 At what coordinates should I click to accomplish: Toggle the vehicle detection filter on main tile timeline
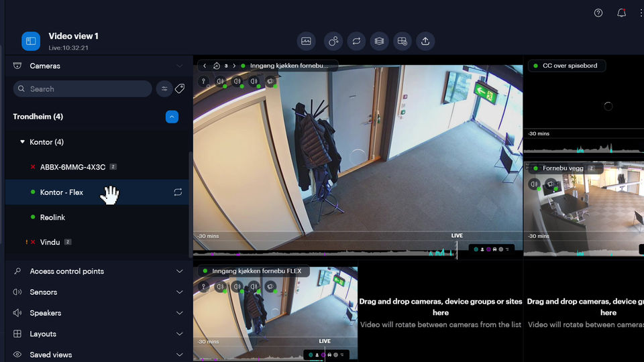(494, 249)
